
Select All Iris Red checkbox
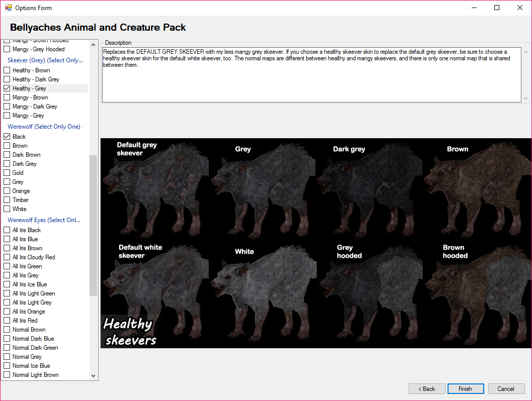tap(7, 321)
